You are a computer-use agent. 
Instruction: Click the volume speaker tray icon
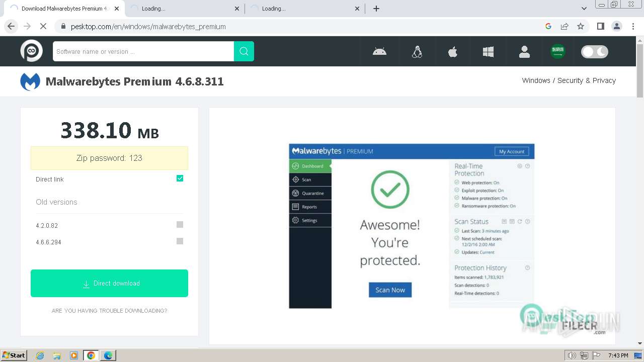(x=572, y=355)
